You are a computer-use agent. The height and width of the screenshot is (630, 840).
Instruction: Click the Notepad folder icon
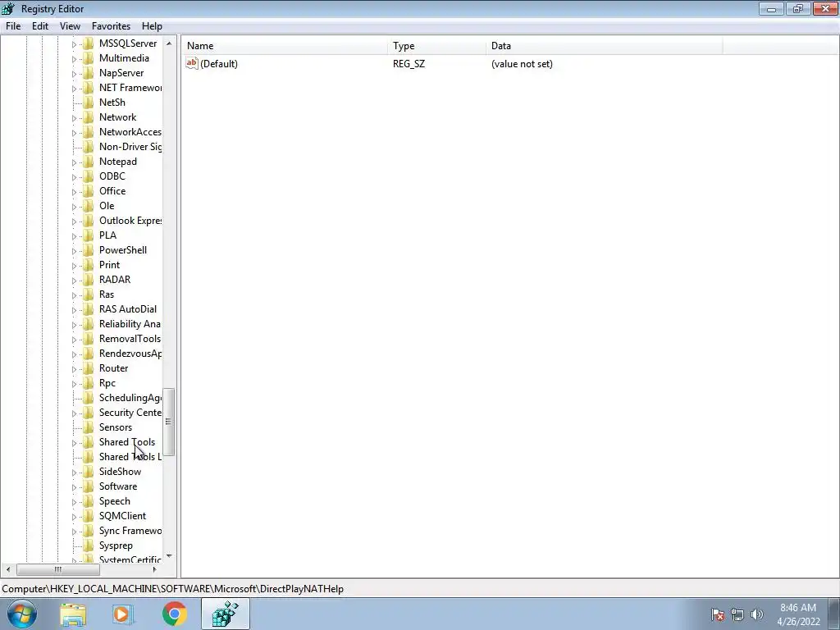89,162
